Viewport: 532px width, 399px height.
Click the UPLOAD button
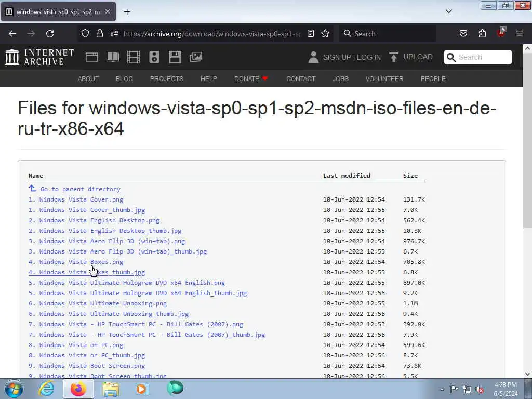coord(411,57)
